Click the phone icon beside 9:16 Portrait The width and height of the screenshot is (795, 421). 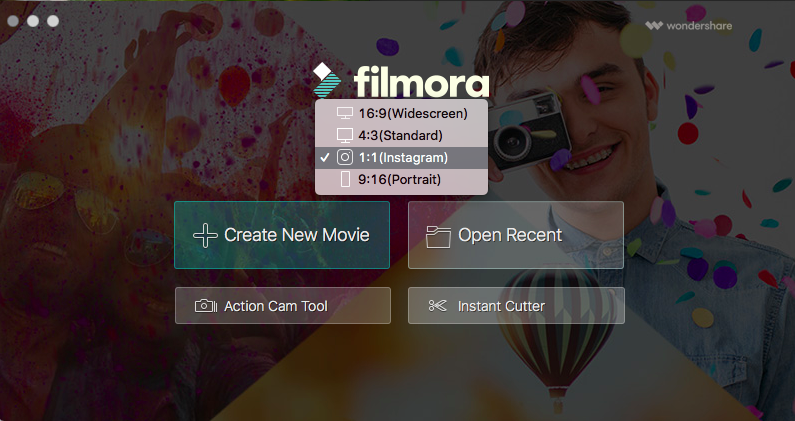345,179
